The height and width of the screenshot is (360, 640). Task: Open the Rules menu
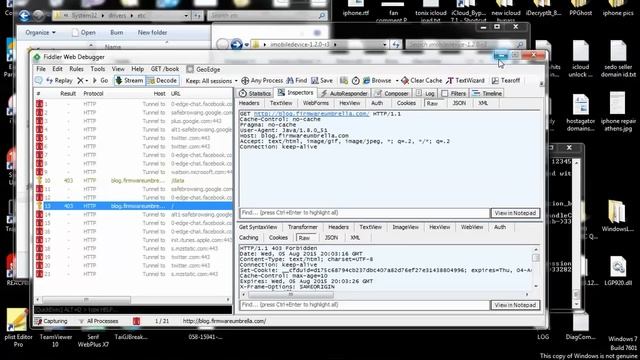click(76, 69)
